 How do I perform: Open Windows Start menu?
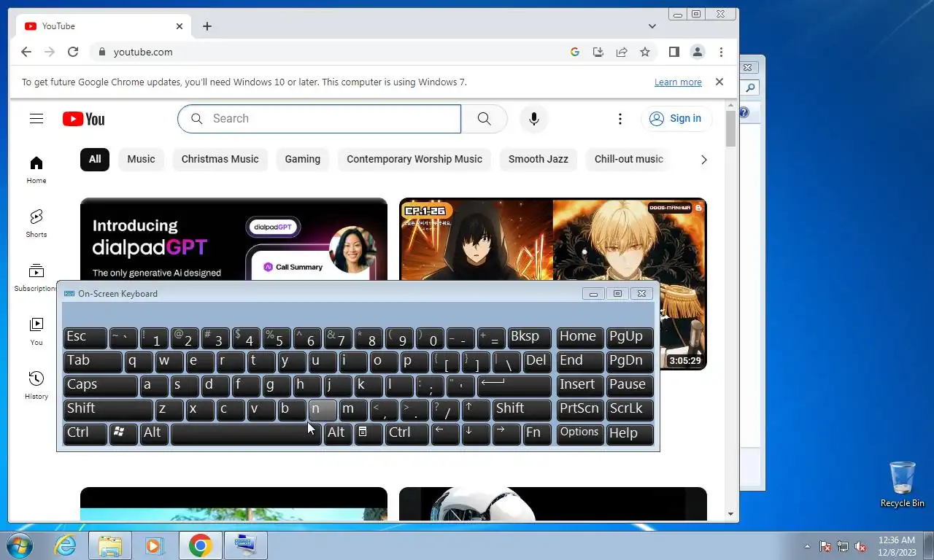tap(19, 545)
